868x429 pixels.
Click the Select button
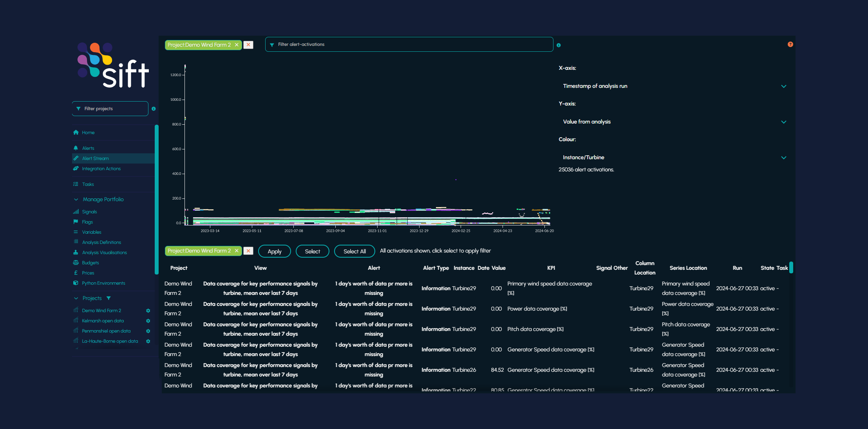[313, 251]
